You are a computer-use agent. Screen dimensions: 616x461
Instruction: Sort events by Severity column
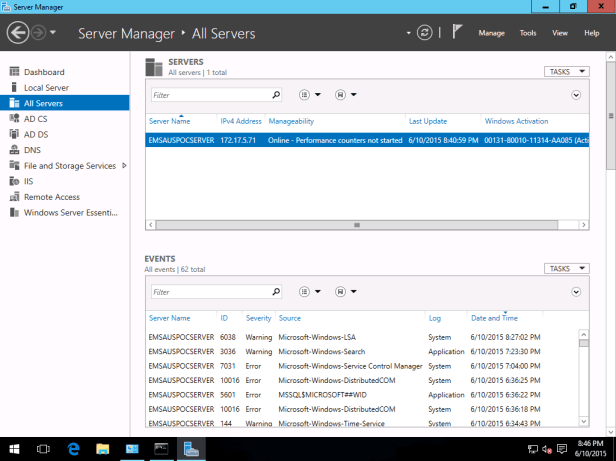[258, 318]
